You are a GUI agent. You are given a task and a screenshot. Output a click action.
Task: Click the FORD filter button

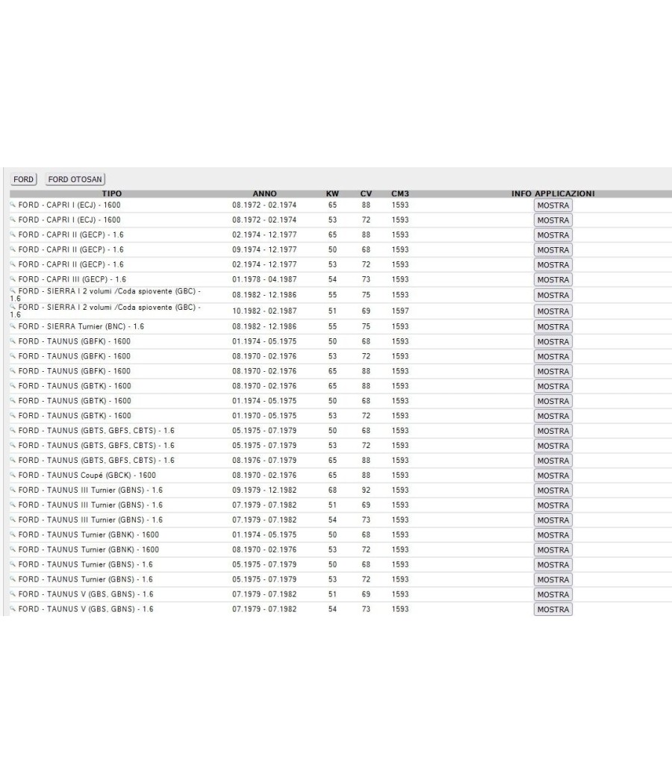click(23, 179)
